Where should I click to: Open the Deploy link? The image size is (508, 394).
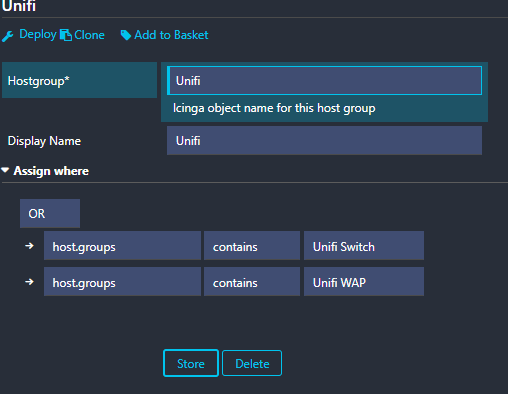[x=38, y=35]
